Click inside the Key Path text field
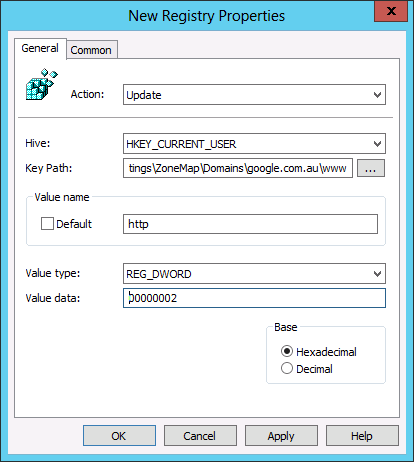 238,168
